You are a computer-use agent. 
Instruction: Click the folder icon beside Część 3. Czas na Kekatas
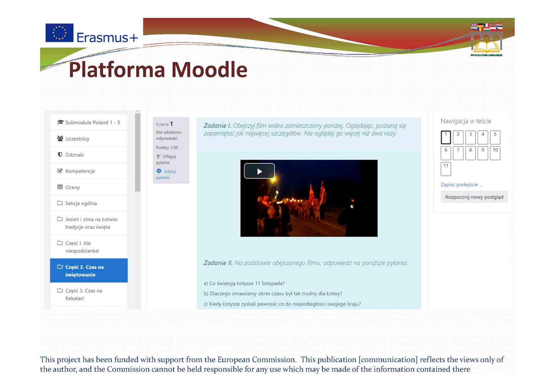(60, 290)
